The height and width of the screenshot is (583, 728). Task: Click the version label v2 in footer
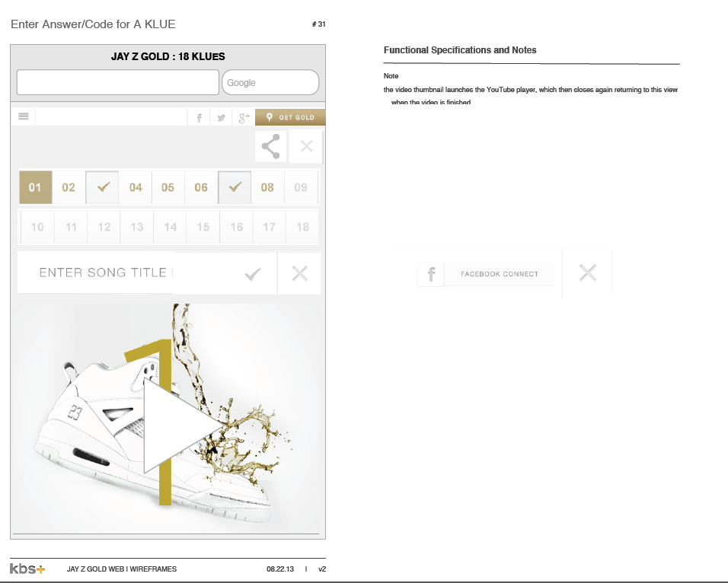(322, 569)
